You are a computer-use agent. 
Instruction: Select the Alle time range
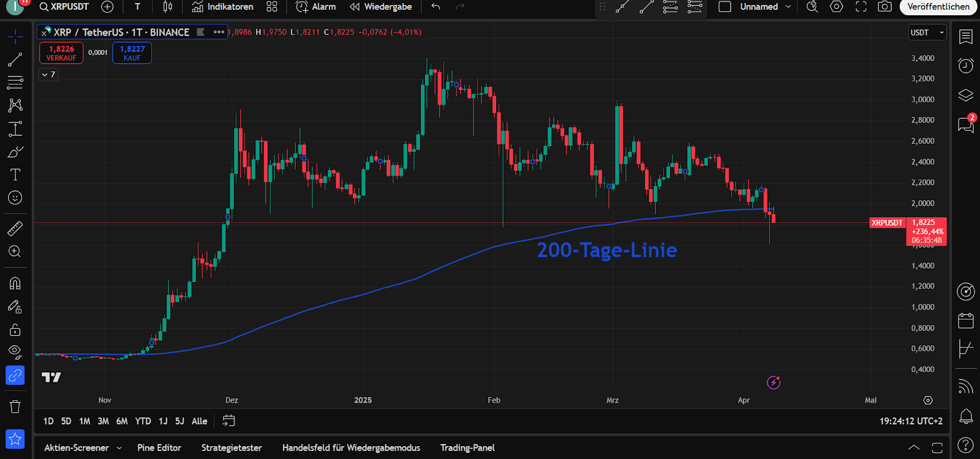199,421
